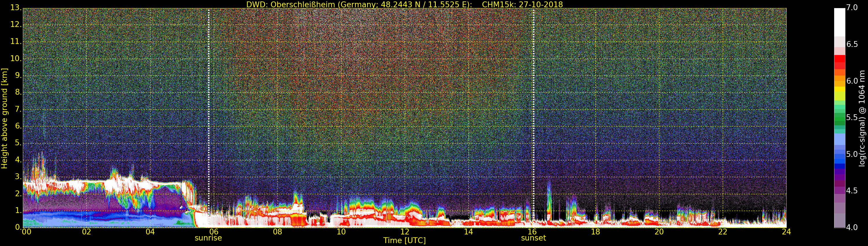Screen dimensions: 868x246
Task: Click the 'sunset' label below the time axis
Action: coord(534,238)
